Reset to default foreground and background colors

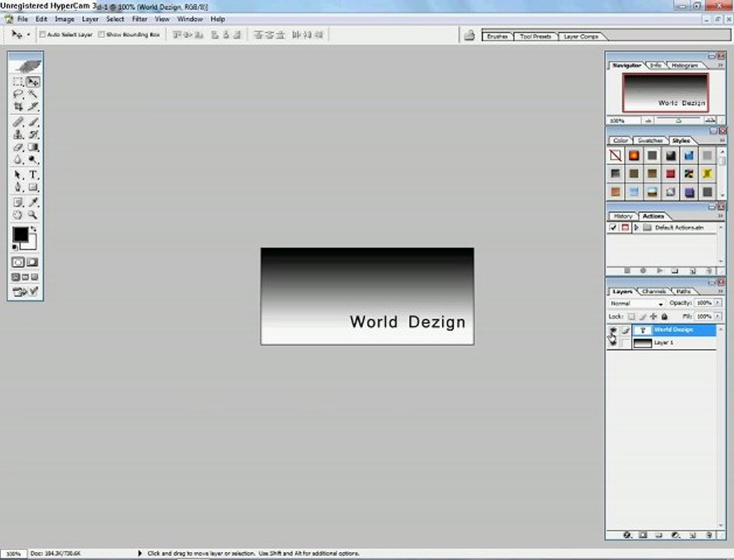pos(15,247)
